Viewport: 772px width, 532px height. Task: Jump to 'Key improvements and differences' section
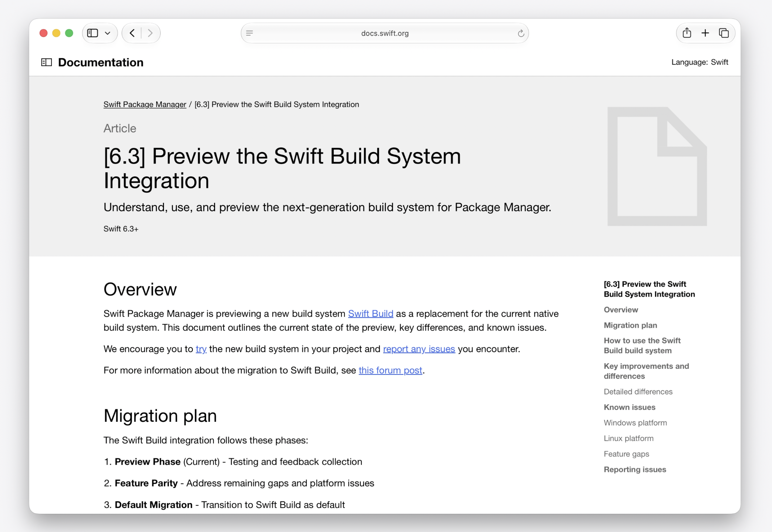click(646, 371)
